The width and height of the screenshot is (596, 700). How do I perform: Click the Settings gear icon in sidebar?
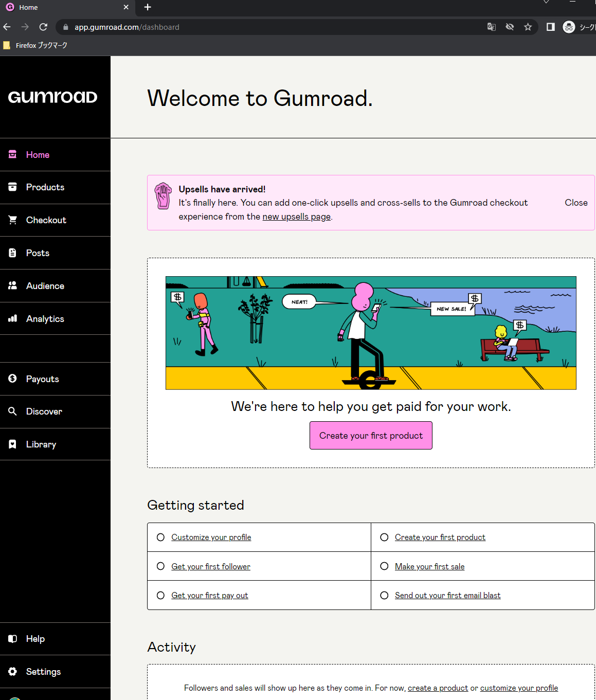pos(13,671)
